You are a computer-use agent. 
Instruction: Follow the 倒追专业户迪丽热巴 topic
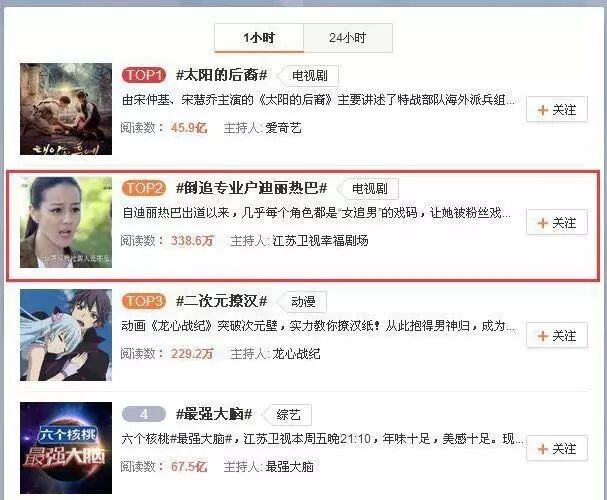tap(557, 223)
